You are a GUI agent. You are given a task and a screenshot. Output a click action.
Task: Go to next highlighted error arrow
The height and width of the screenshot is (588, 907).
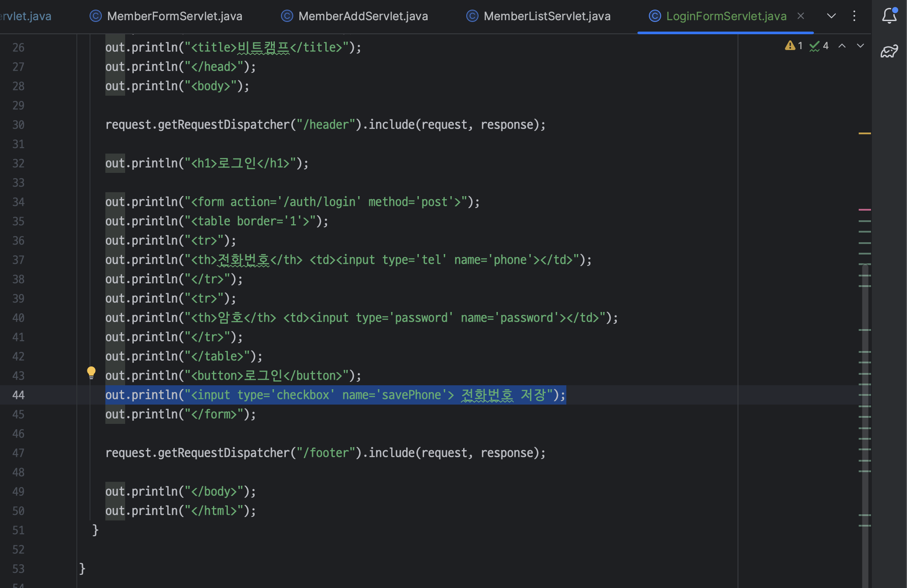click(860, 46)
